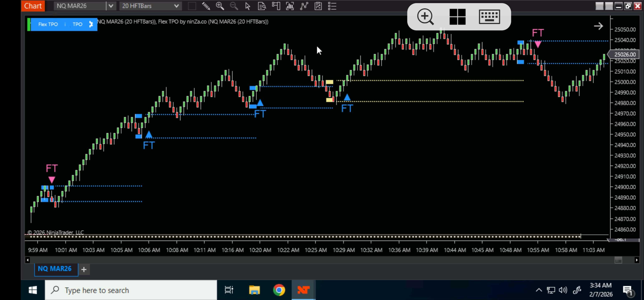Click the overlay keyboard button

tap(489, 17)
